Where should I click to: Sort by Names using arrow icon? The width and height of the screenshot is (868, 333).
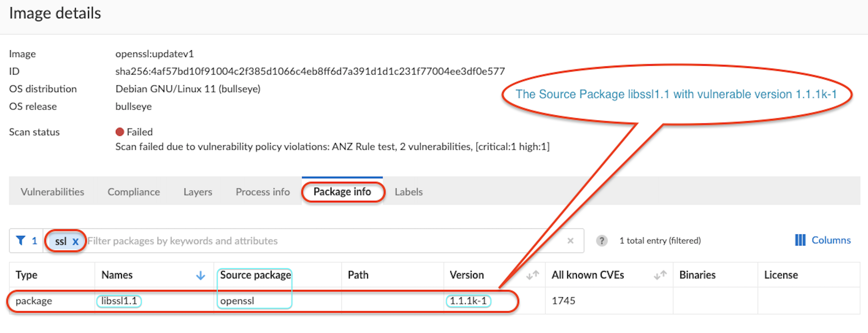pyautogui.click(x=200, y=275)
